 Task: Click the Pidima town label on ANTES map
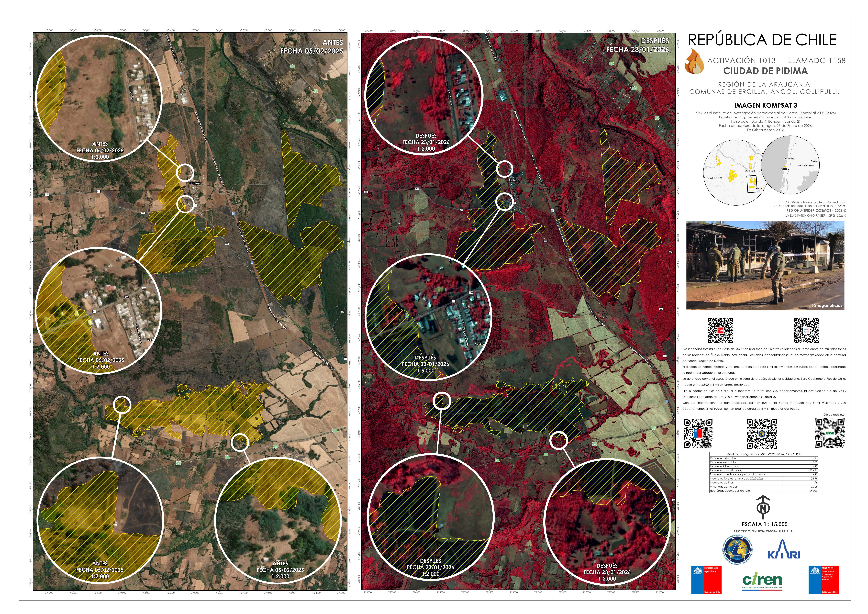point(195,183)
